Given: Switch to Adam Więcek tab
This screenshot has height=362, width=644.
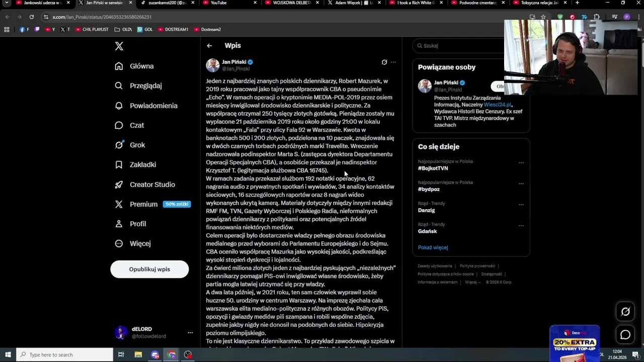Looking at the screenshot, I should click(354, 3).
